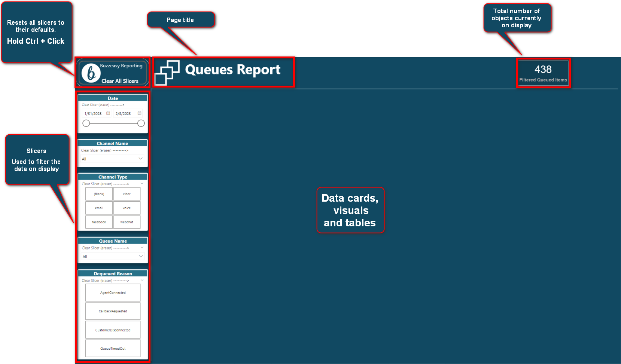The height and width of the screenshot is (364, 621).
Task: Click the Filtered Queued Items card
Action: click(x=543, y=73)
